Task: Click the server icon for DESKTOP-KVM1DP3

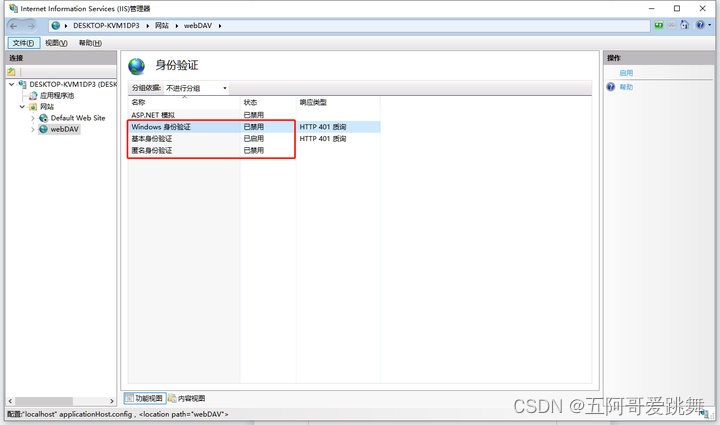Action: point(22,84)
